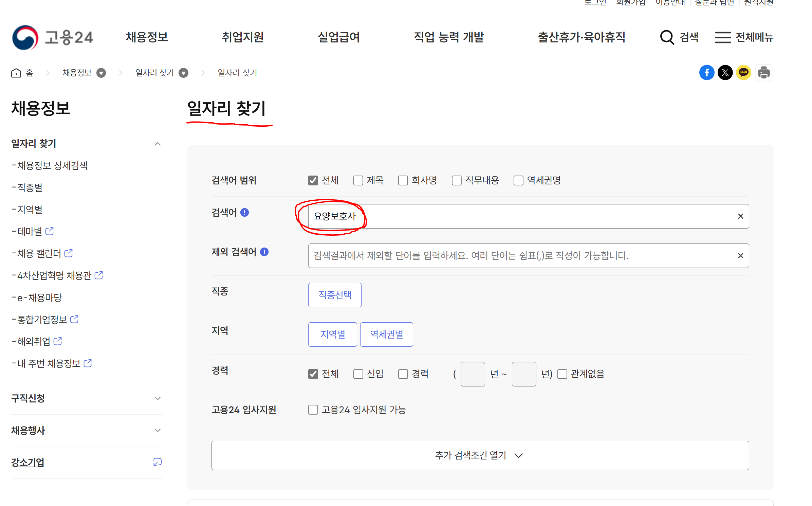The width and height of the screenshot is (812, 506).
Task: Check the 제목 search scope checkbox
Action: (x=358, y=180)
